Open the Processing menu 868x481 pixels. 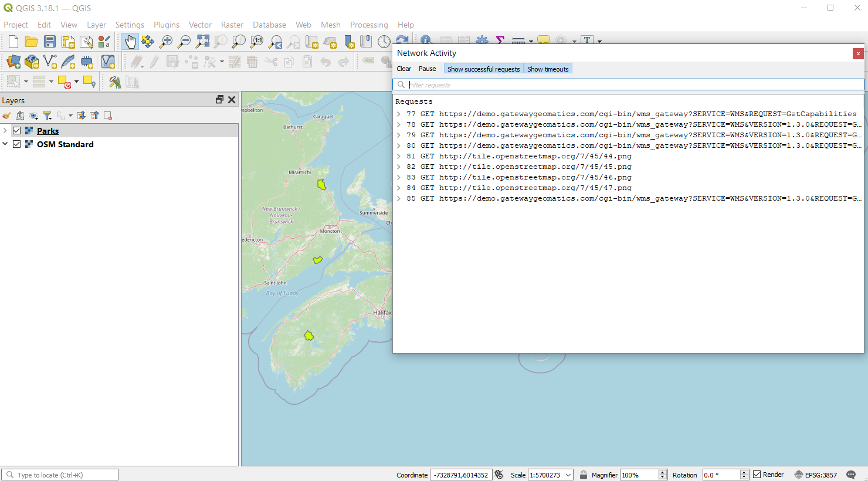click(369, 25)
